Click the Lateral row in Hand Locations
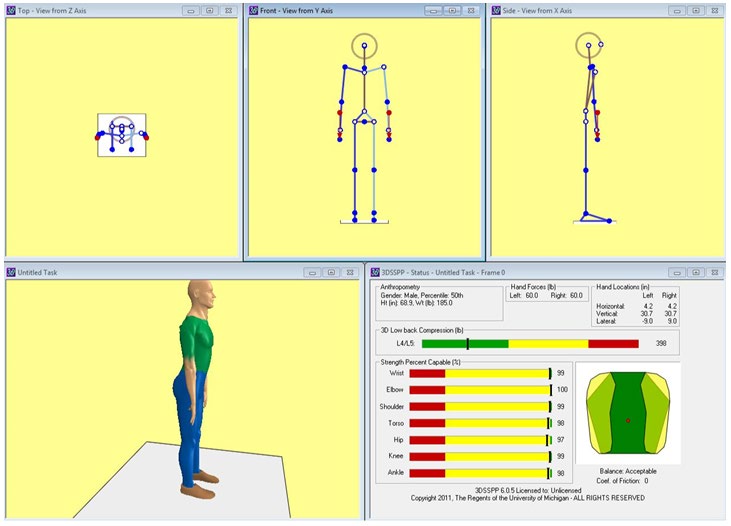 click(x=636, y=321)
